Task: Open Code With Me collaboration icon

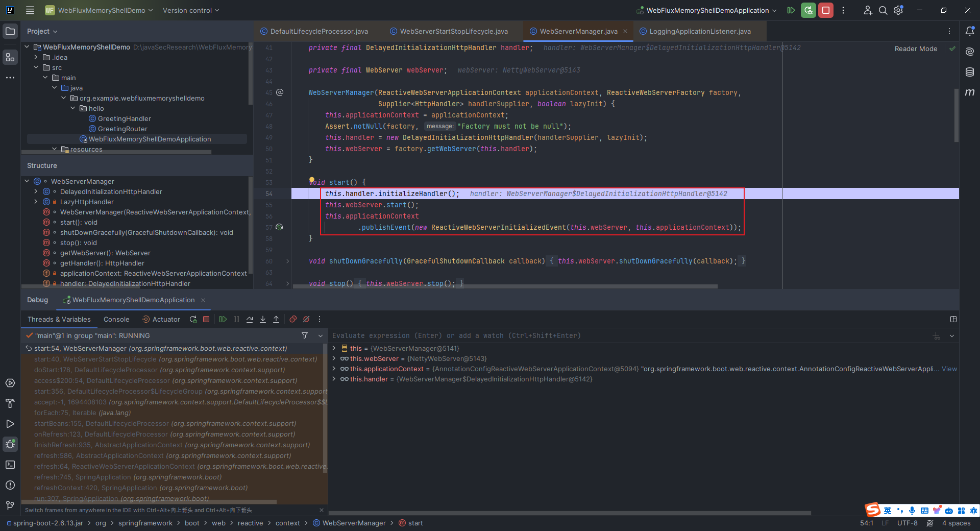Action: (x=868, y=10)
